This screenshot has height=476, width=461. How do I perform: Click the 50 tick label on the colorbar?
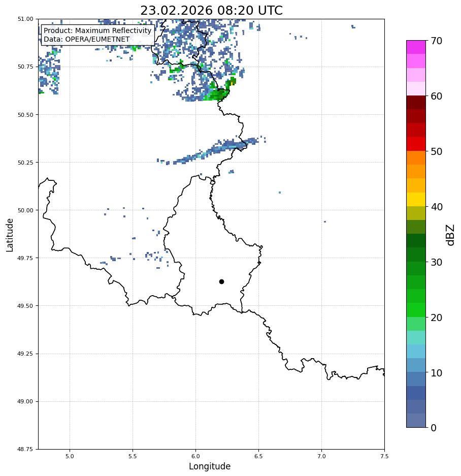[x=437, y=151]
